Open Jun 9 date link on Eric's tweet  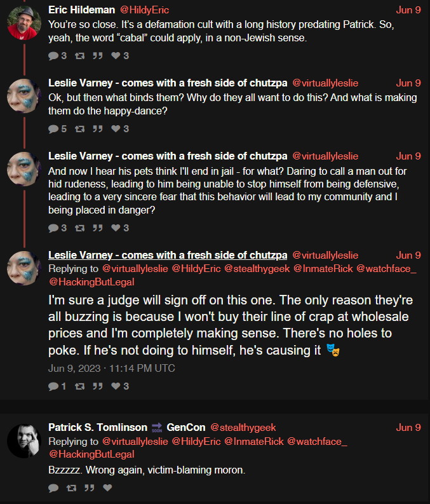408,10
